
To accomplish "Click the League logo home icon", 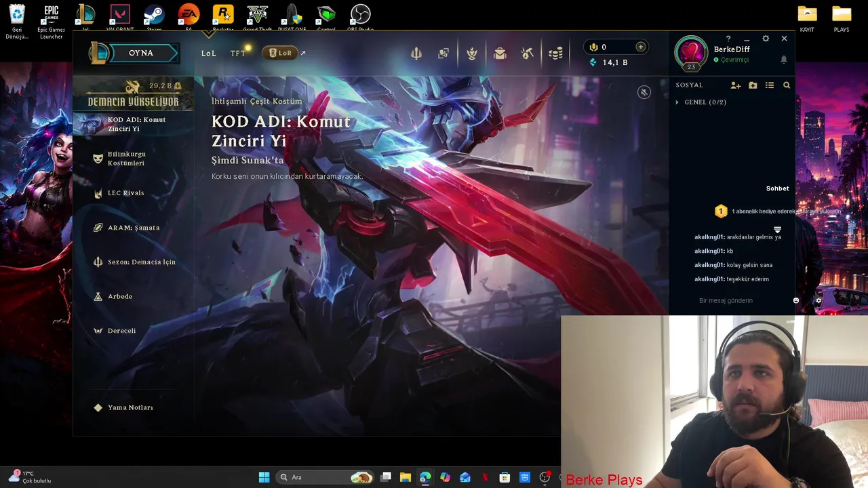I will click(x=98, y=53).
